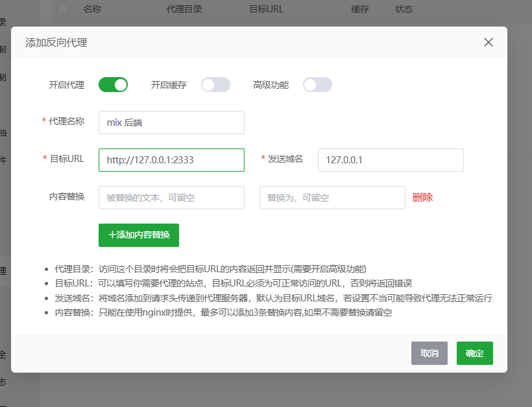532x407 pixels.
Task: Click the 添加反向代理 dialog title
Action: pos(56,43)
